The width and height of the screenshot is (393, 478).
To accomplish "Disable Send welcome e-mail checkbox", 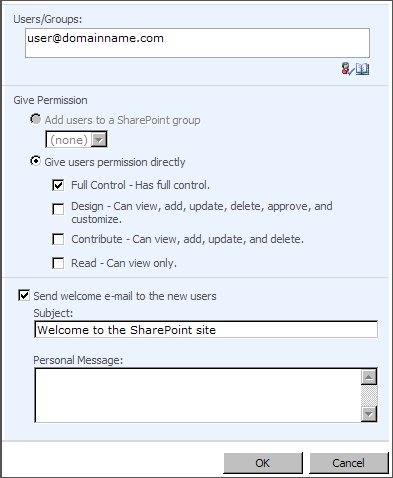I will [x=24, y=295].
